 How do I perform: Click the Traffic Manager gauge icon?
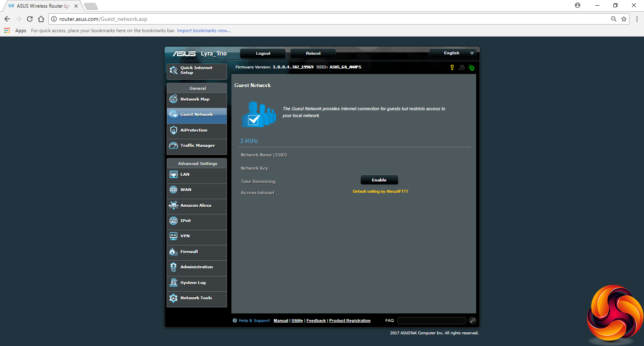pos(173,146)
